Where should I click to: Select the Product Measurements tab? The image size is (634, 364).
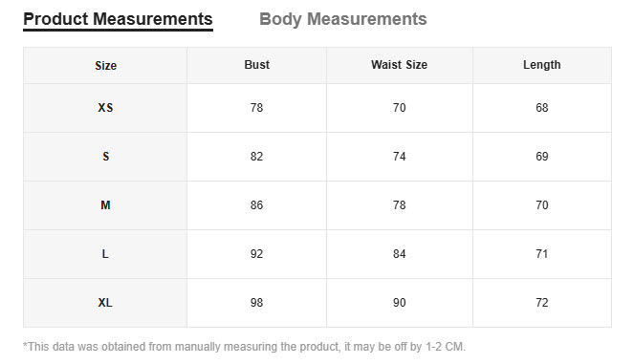118,19
